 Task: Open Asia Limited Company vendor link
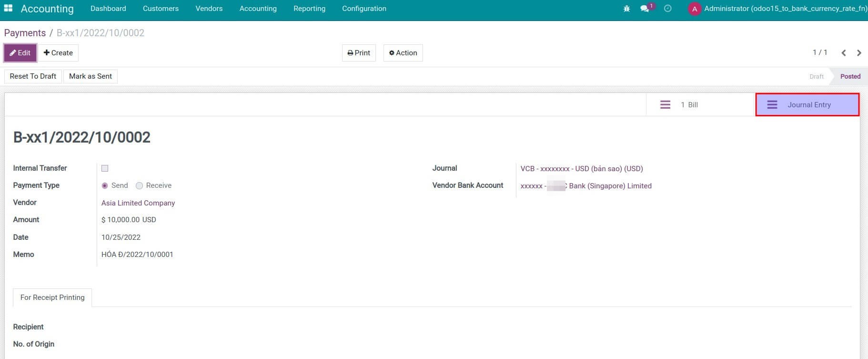point(138,203)
